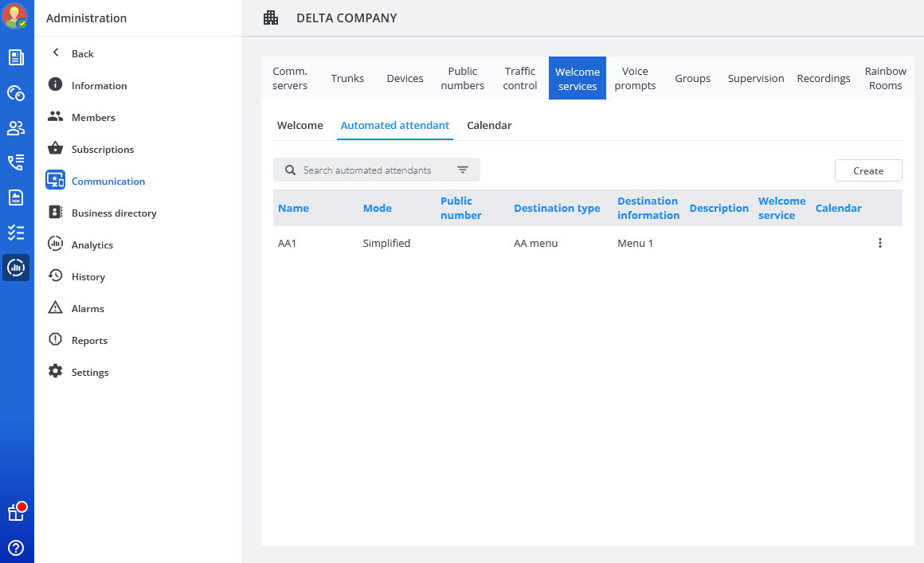
Task: Click the Subscriptions basket icon
Action: (x=55, y=149)
